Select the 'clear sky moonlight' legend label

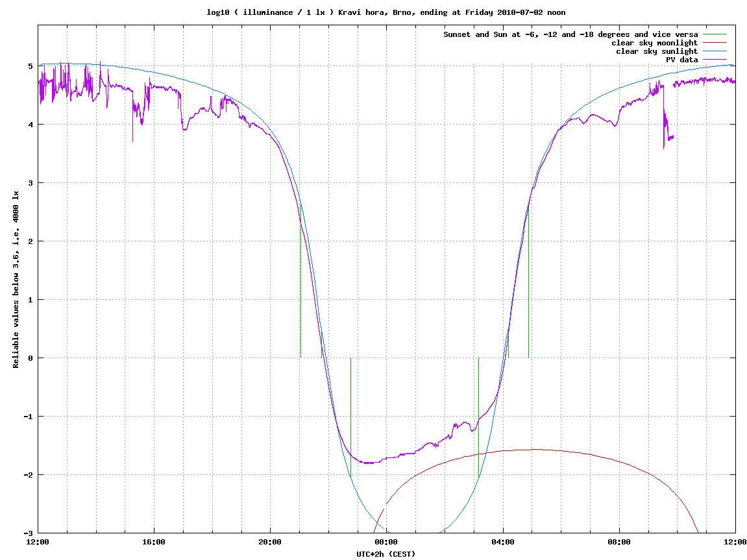coord(655,43)
